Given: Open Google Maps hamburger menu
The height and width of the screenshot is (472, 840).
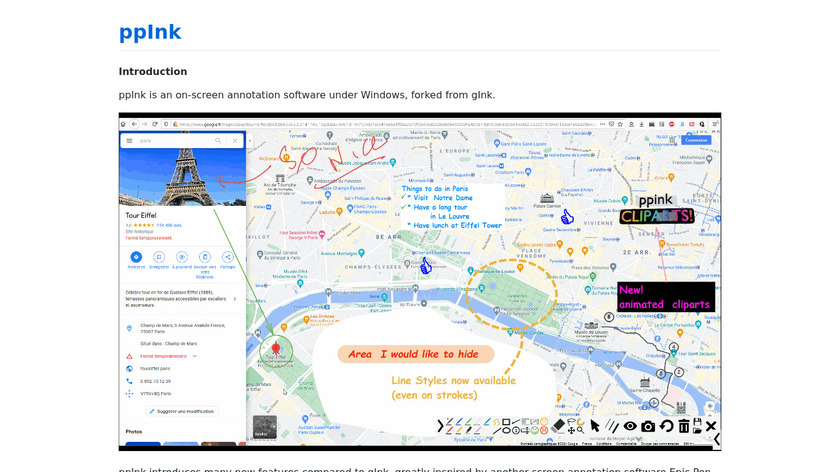Looking at the screenshot, I should pos(129,140).
